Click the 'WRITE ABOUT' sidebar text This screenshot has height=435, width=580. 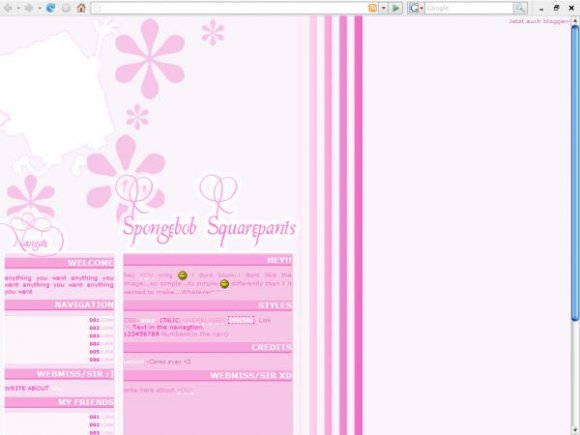(27, 388)
